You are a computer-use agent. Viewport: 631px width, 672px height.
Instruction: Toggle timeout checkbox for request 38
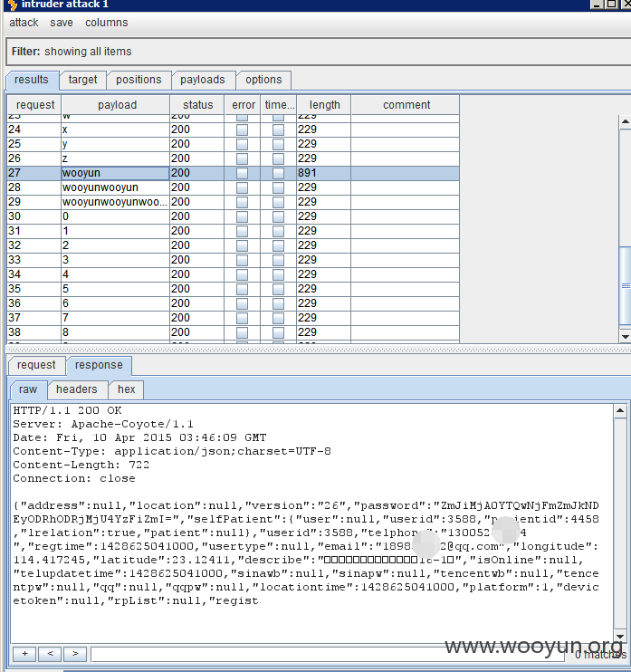pyautogui.click(x=279, y=332)
